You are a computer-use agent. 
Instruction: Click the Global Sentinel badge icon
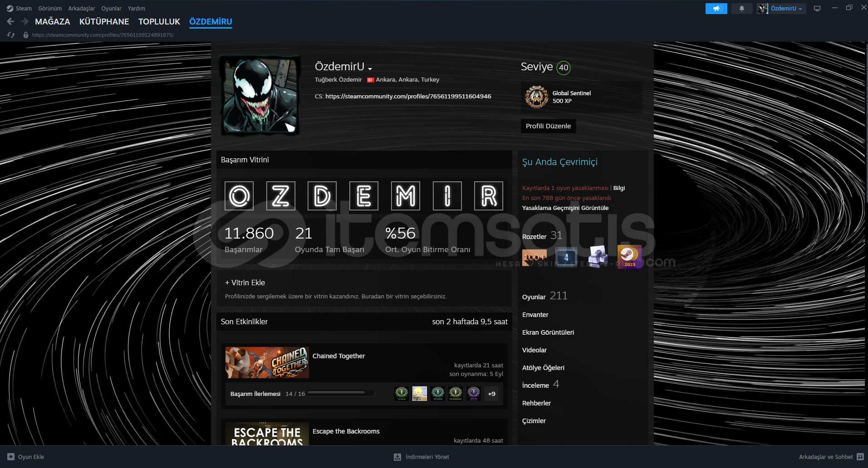coord(537,97)
